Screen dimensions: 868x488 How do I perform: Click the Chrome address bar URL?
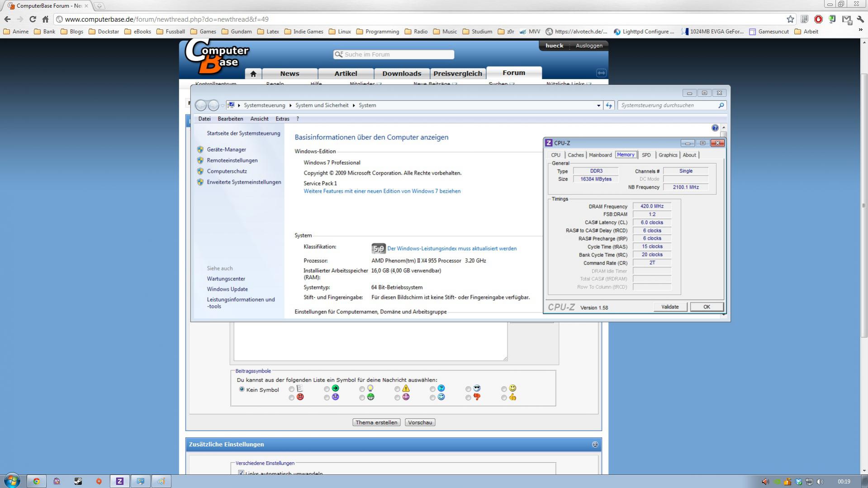(x=166, y=19)
